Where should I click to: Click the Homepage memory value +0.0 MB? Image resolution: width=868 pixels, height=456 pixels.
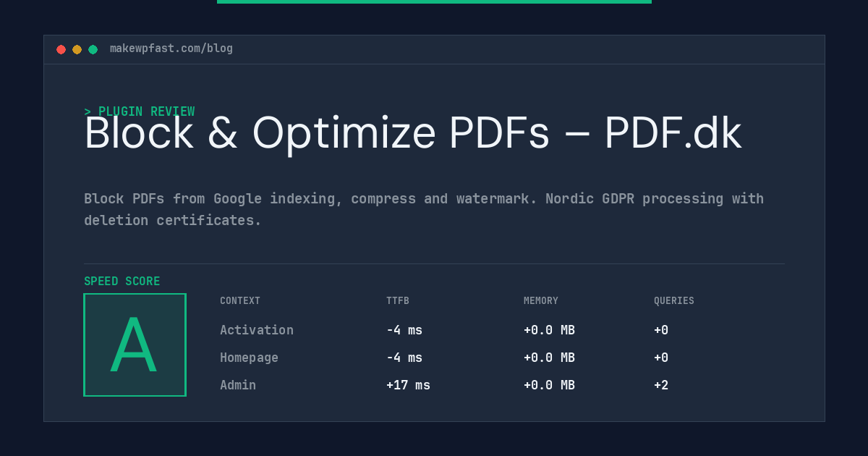coord(549,358)
